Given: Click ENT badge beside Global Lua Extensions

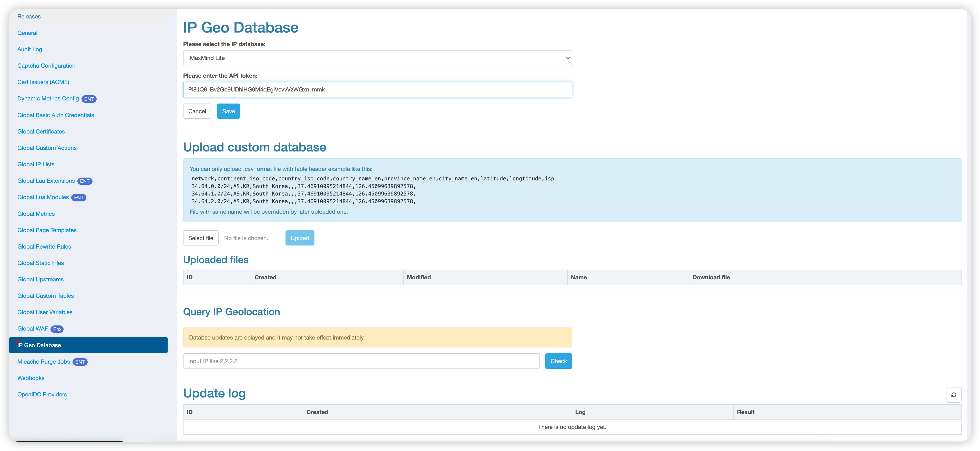Looking at the screenshot, I should pos(85,181).
